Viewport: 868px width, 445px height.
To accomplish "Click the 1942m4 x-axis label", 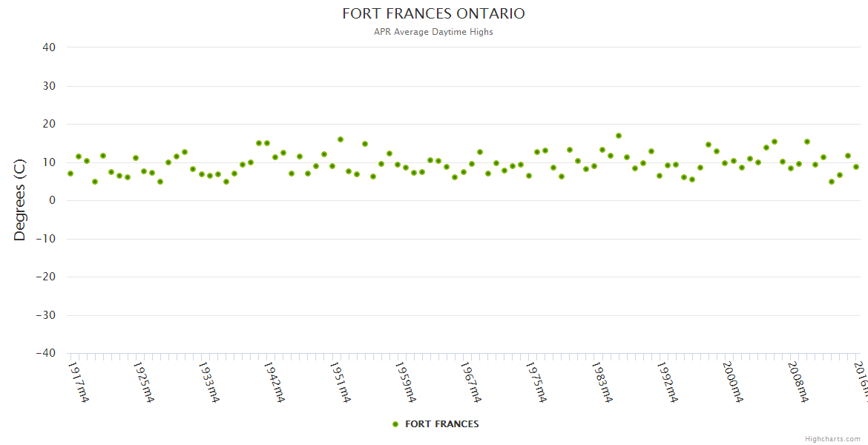I will (x=274, y=382).
